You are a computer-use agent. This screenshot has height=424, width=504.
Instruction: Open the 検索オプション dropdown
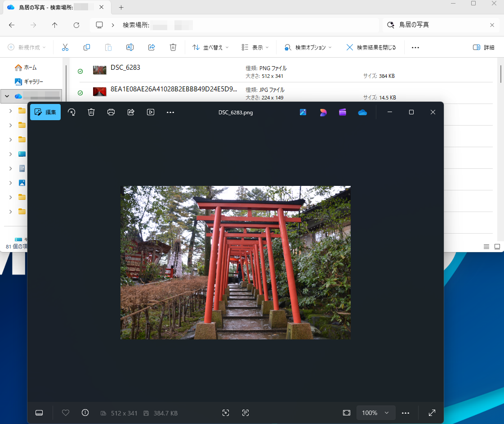tap(308, 47)
